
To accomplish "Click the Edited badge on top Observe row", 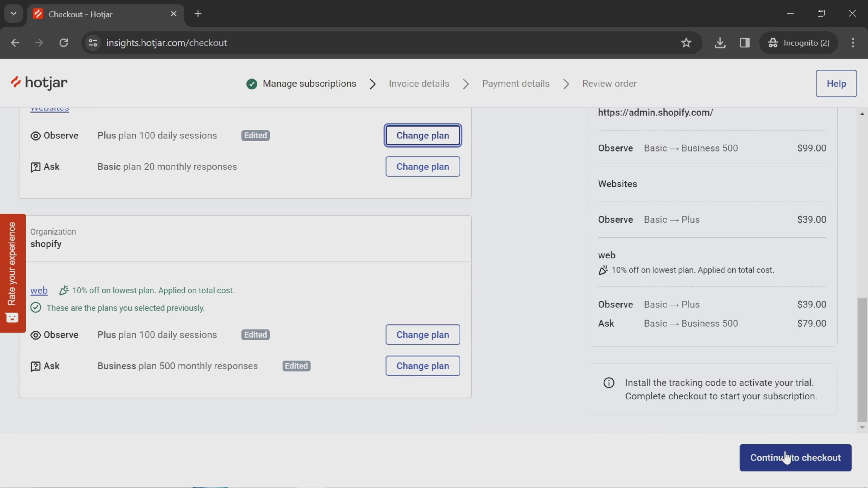I will click(x=255, y=135).
